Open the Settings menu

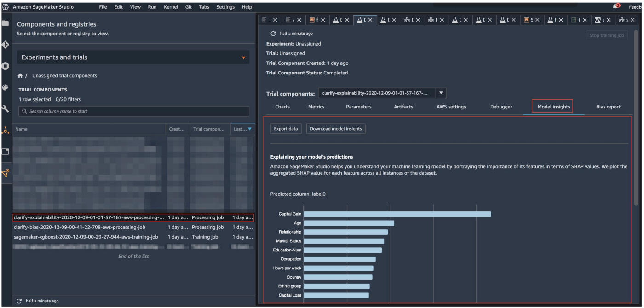[225, 7]
